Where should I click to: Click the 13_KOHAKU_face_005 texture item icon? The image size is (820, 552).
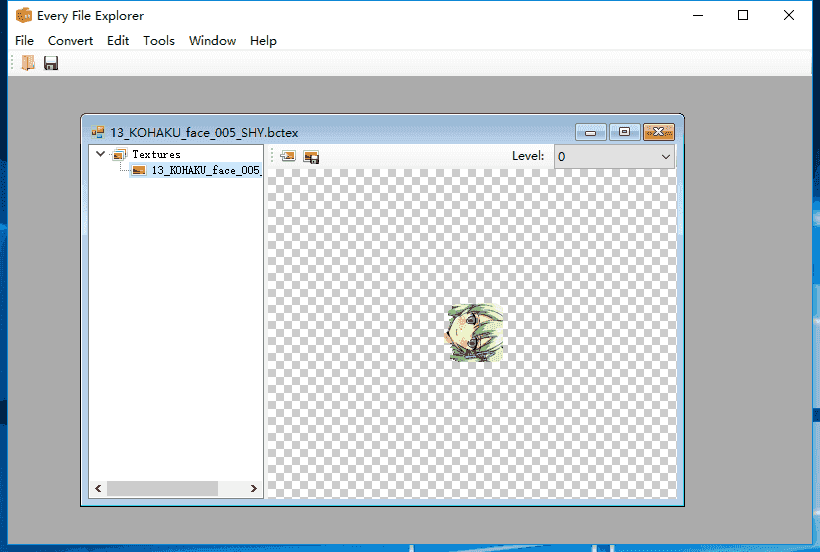click(139, 170)
